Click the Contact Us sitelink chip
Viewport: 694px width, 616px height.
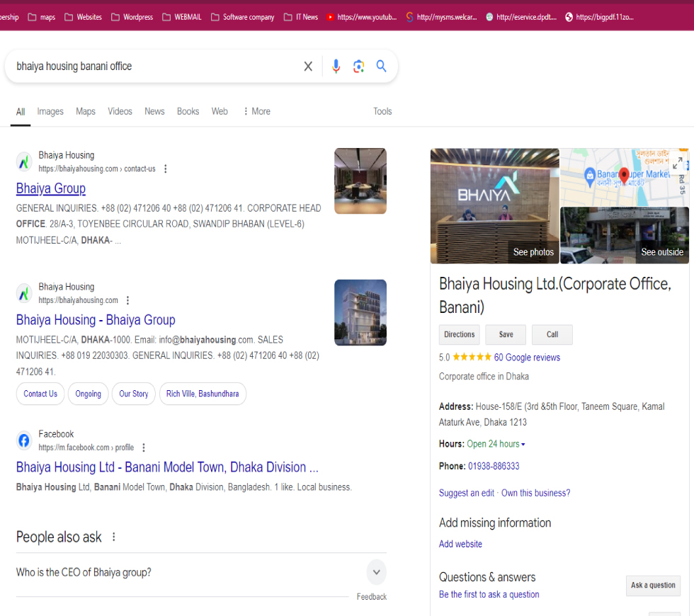click(x=40, y=394)
